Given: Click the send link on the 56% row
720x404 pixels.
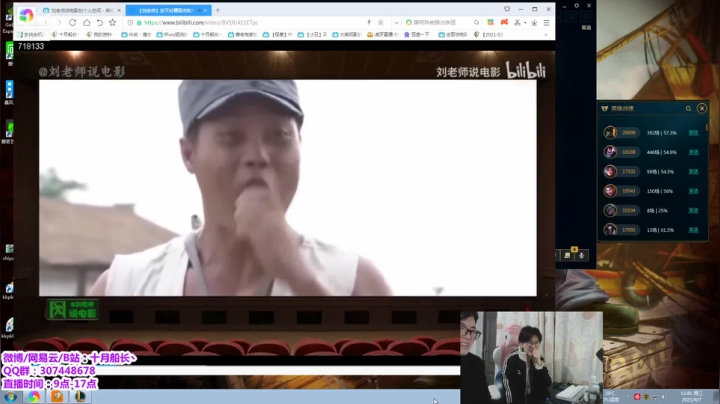Looking at the screenshot, I should point(693,191).
